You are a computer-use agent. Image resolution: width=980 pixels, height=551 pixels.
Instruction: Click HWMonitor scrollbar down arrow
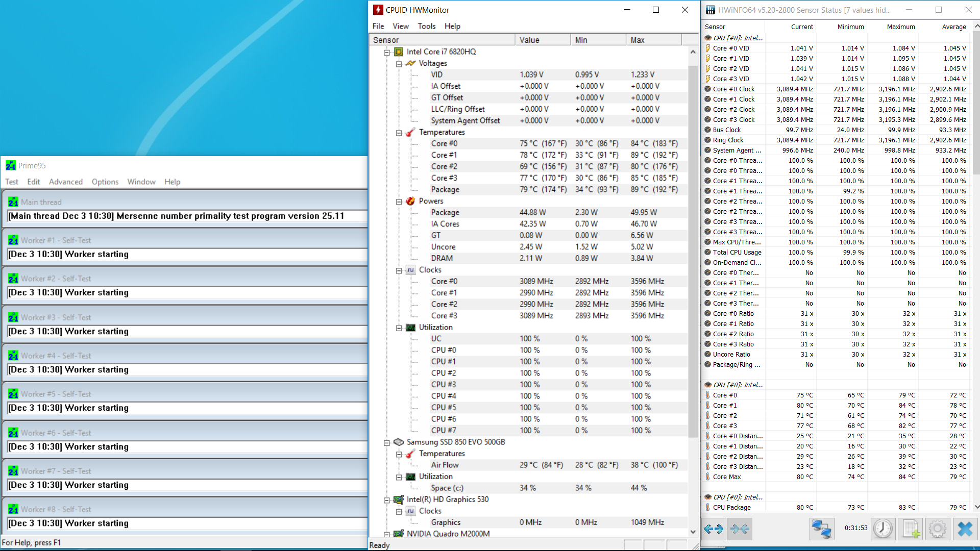(693, 532)
